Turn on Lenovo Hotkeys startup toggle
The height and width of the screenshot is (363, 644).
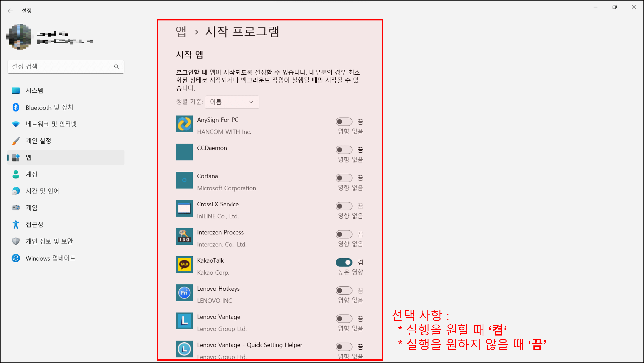pyautogui.click(x=344, y=291)
